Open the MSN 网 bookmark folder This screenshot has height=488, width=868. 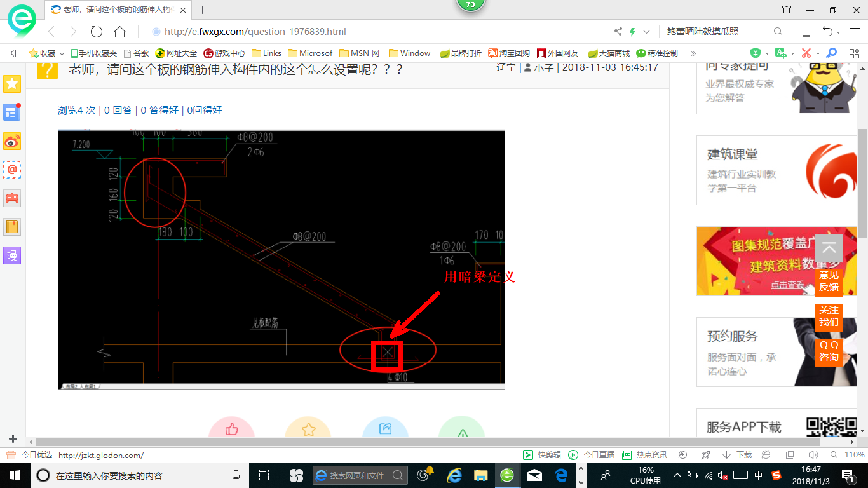(360, 53)
